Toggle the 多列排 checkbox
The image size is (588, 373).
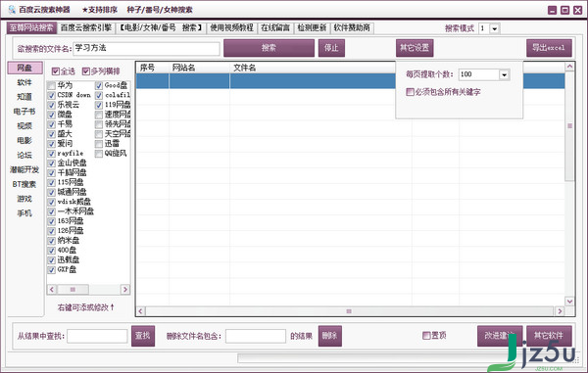point(86,71)
